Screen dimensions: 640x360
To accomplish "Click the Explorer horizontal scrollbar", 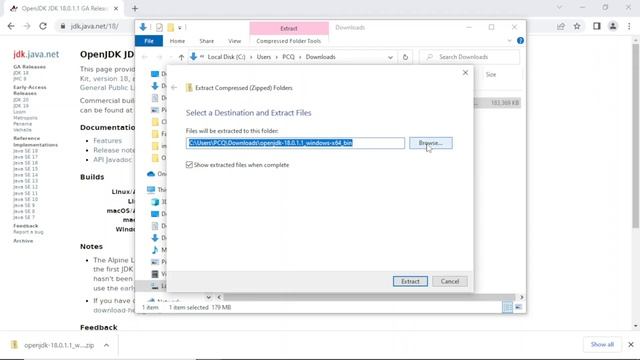I will (369, 297).
